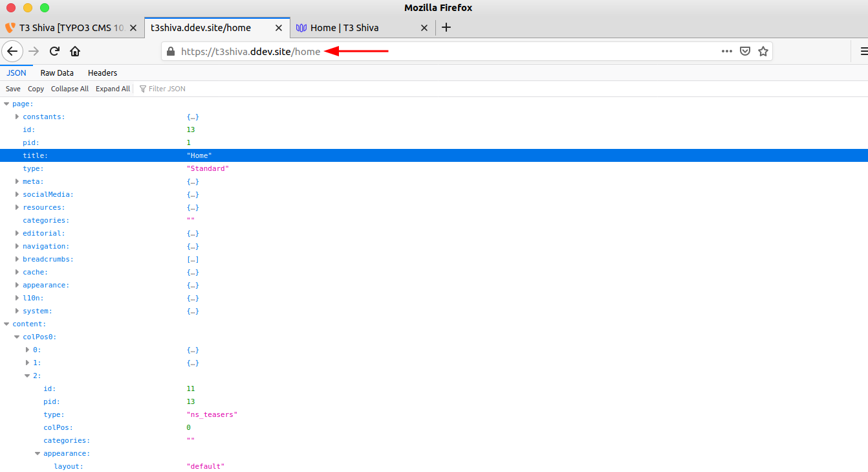Open the Headers tab
868x472 pixels.
[x=102, y=73]
